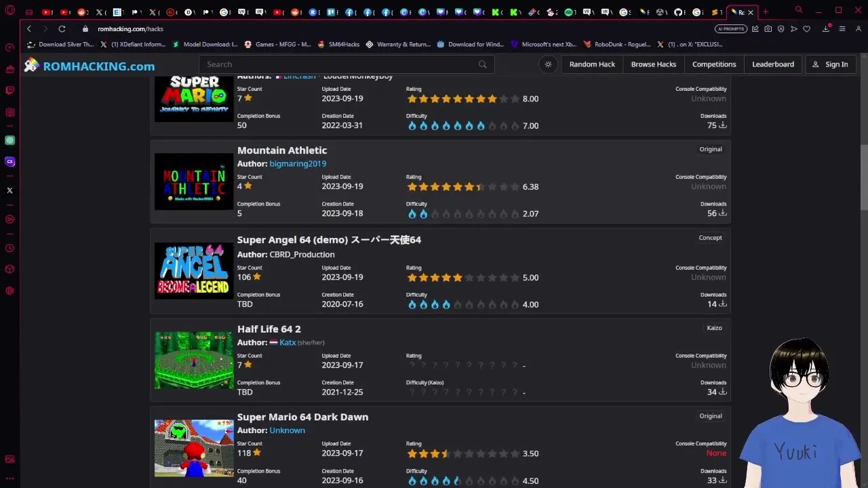Open the media player sidebar icon
Image resolution: width=868 pixels, height=488 pixels.
(9, 219)
